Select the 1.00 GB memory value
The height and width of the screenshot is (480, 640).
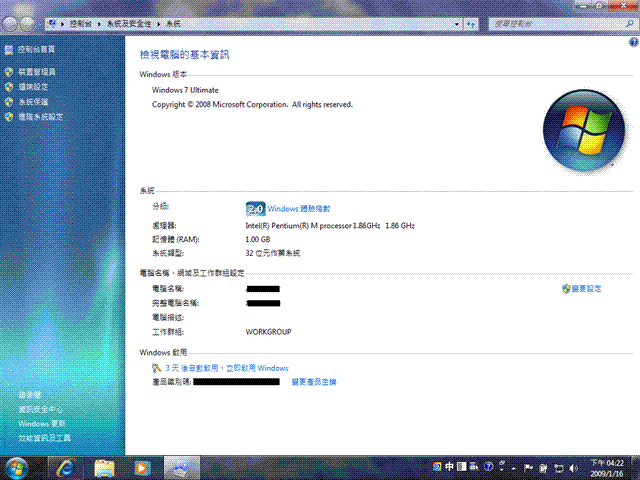(258, 240)
